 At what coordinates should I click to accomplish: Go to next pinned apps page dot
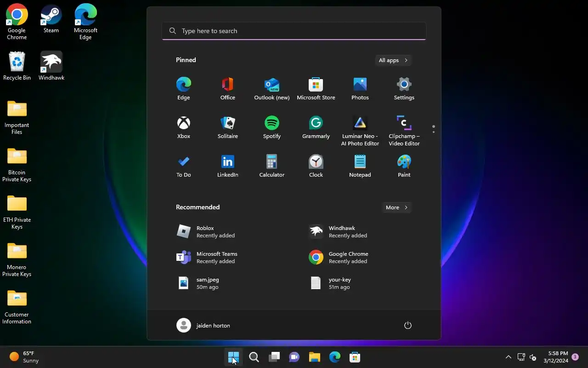(x=434, y=132)
